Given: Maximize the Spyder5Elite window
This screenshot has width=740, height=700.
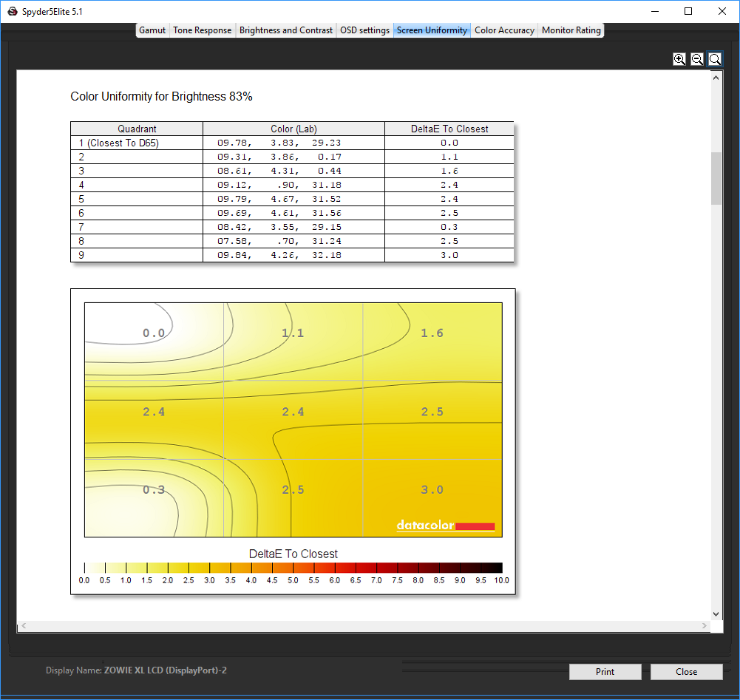Looking at the screenshot, I should click(688, 11).
